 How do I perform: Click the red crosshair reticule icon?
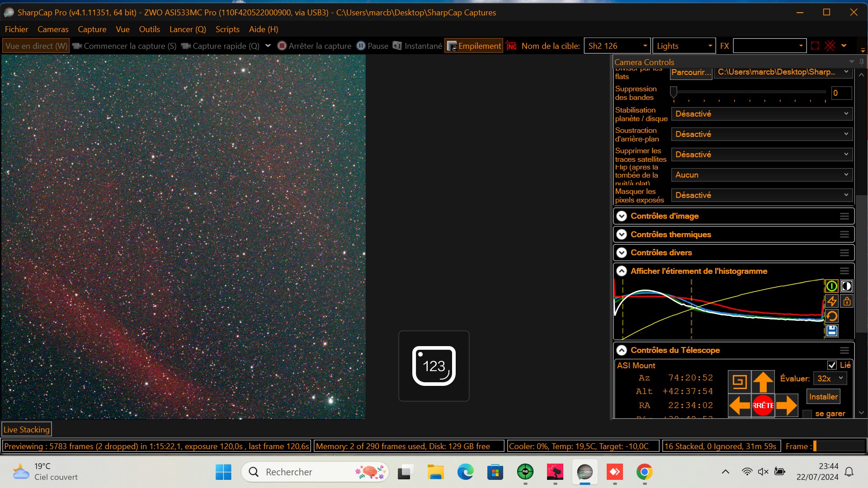coord(830,46)
